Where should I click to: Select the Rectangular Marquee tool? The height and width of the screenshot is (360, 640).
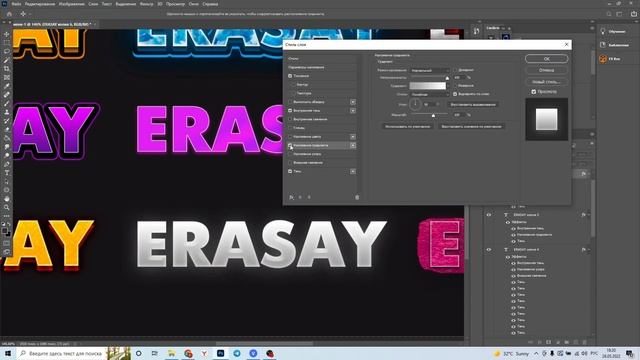pos(7,42)
